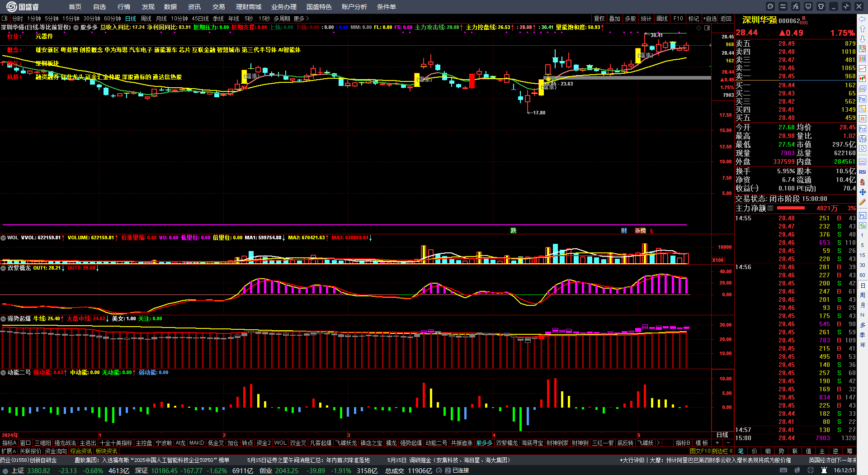This screenshot has height=475, width=868.
Task: Open the fx formula manager icon
Action: pos(796,6)
